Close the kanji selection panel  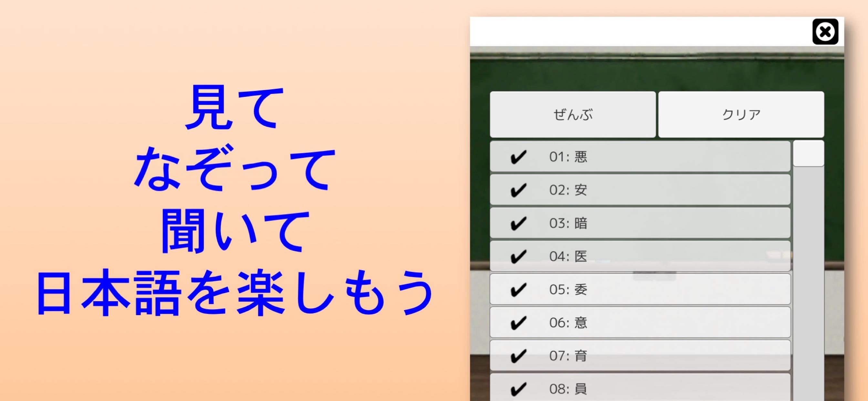tap(825, 32)
